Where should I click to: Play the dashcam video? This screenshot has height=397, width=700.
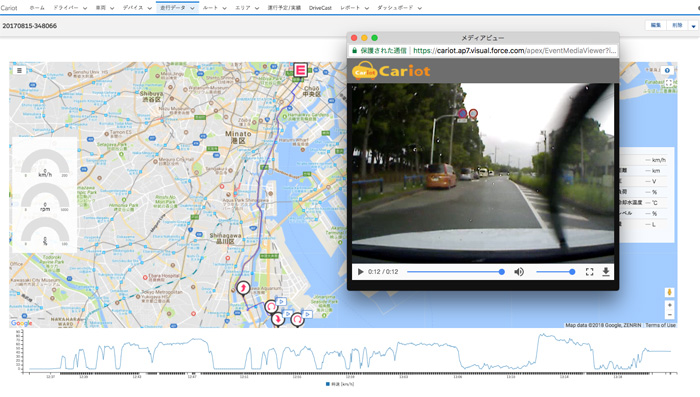click(360, 272)
